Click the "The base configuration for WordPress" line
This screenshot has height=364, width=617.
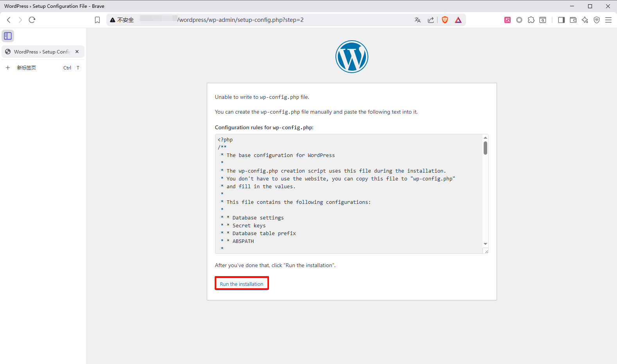(x=281, y=155)
